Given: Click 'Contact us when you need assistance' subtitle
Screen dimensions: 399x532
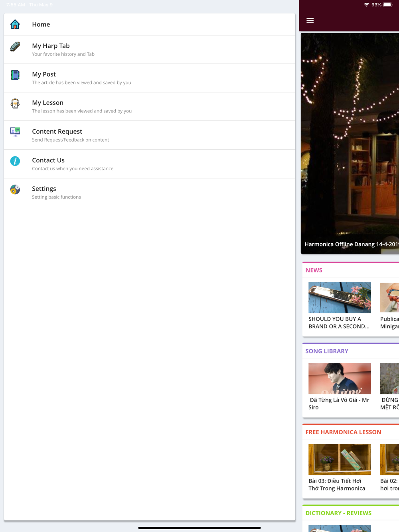Looking at the screenshot, I should [x=73, y=169].
